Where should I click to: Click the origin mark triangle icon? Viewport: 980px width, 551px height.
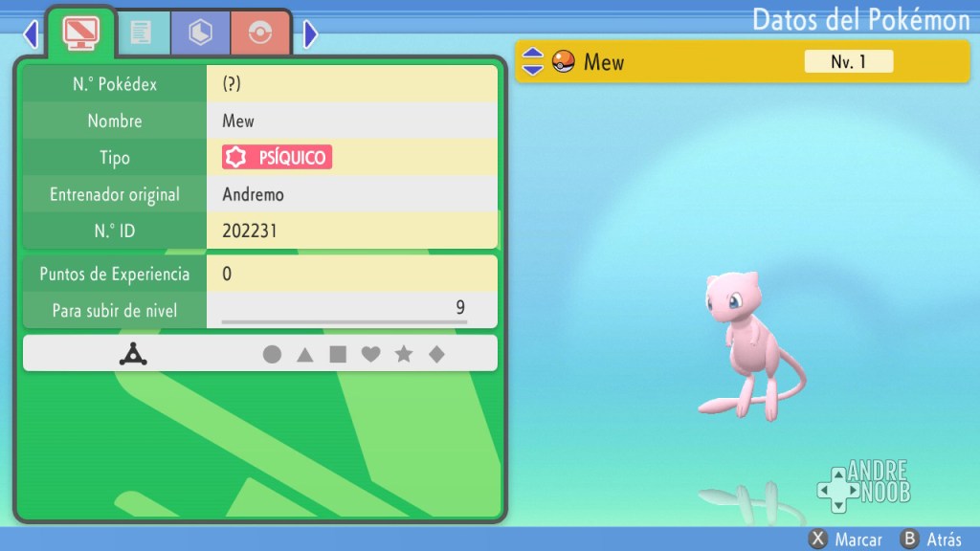pyautogui.click(x=130, y=355)
